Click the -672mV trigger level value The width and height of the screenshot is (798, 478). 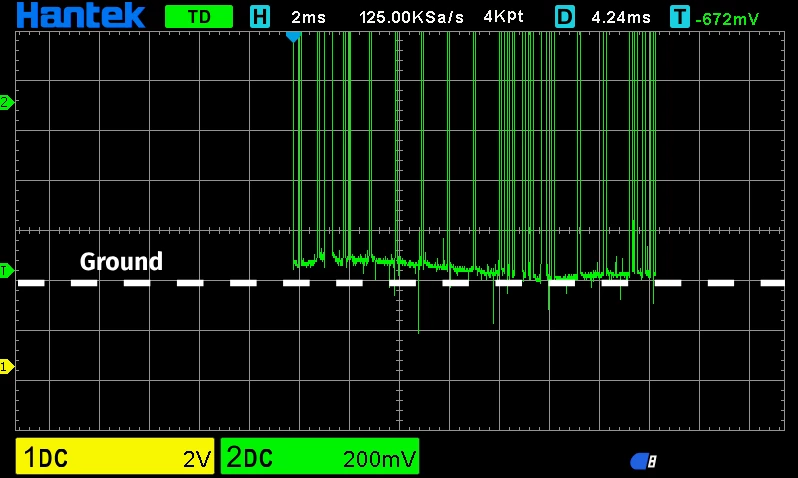coord(727,19)
